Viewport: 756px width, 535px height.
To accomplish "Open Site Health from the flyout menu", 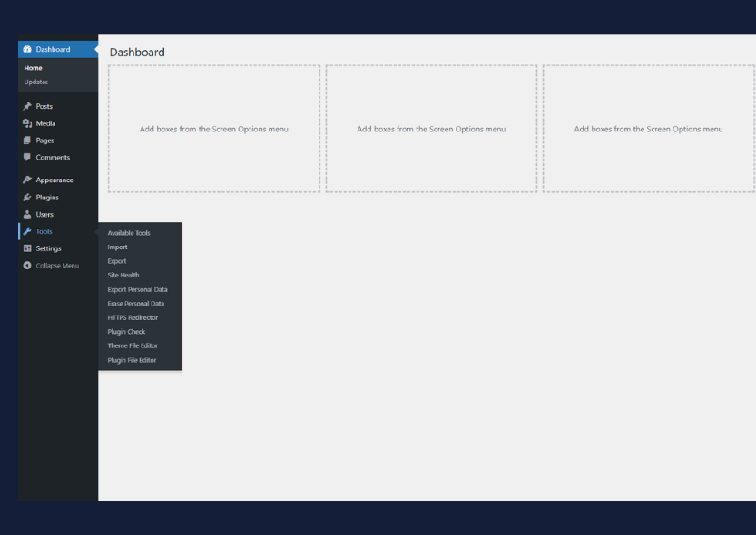I will point(123,276).
